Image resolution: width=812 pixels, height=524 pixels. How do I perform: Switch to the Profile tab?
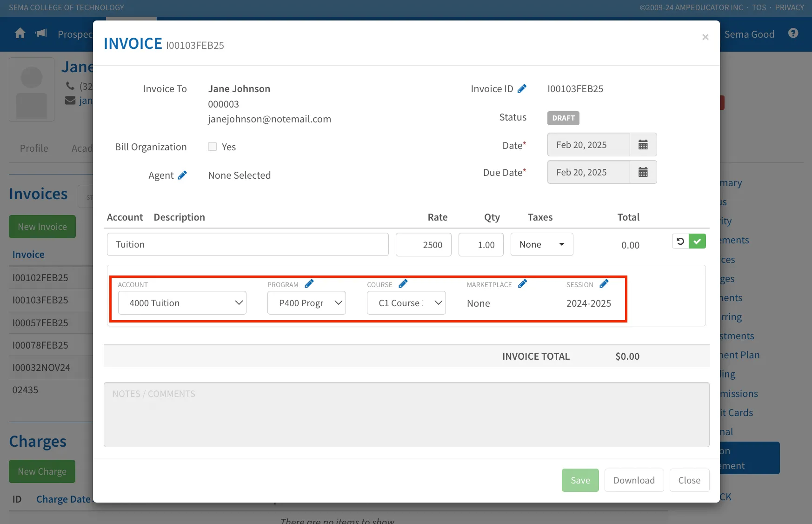pyautogui.click(x=34, y=148)
